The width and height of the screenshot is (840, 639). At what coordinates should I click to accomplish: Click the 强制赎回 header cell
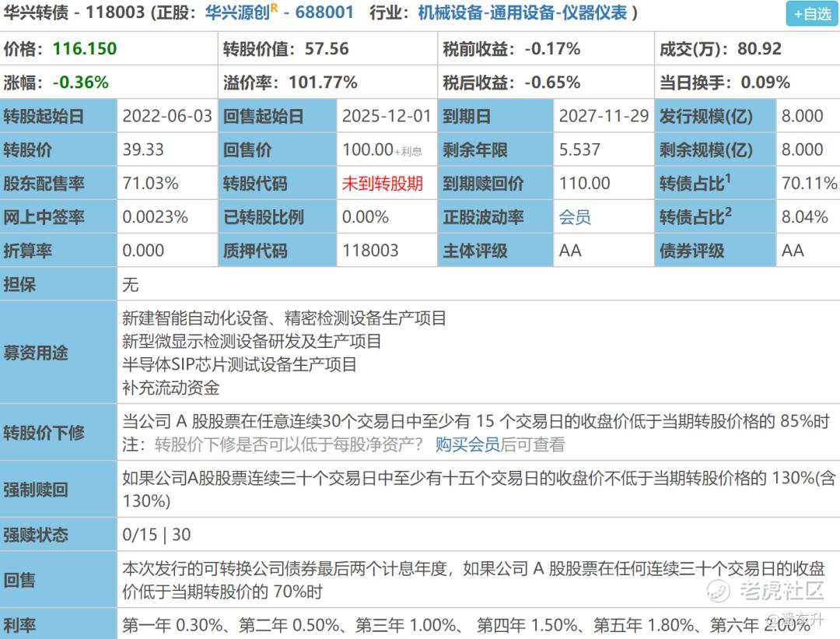point(58,490)
